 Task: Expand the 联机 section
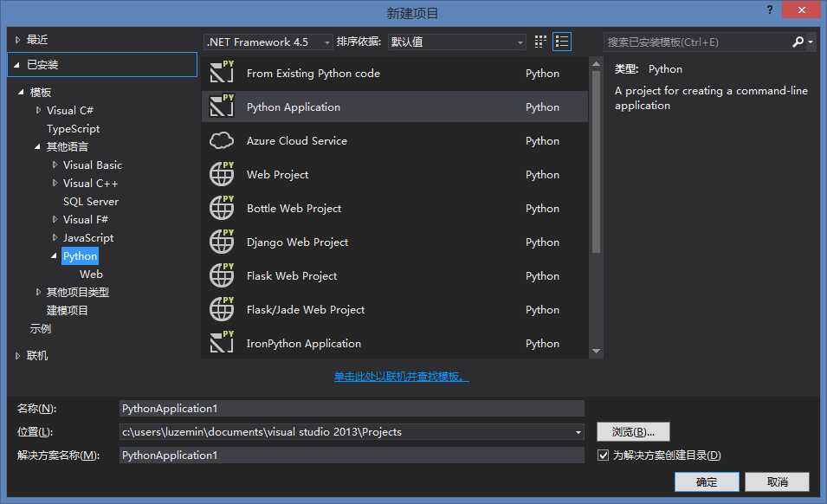coord(17,356)
